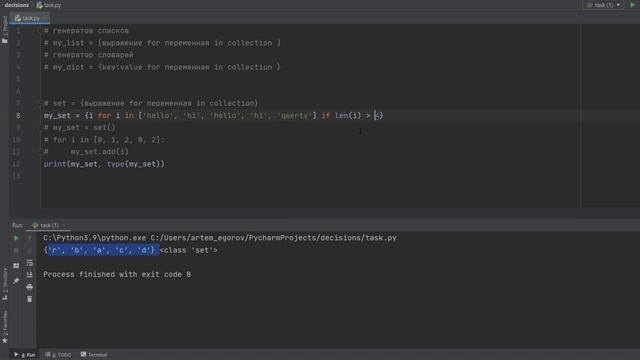This screenshot has height=360, width=640.
Task: Click the 'qwerty' string in the code
Action: (x=295, y=116)
